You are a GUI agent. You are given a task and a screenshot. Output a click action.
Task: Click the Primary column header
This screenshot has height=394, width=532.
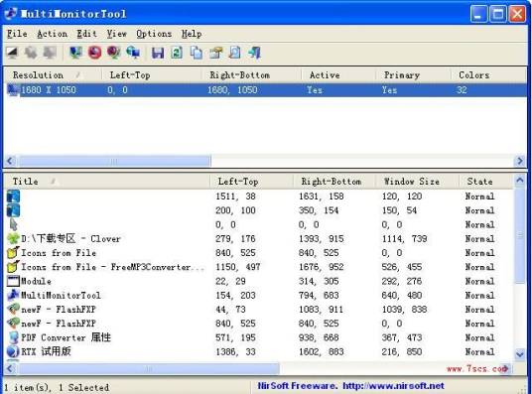(x=413, y=75)
